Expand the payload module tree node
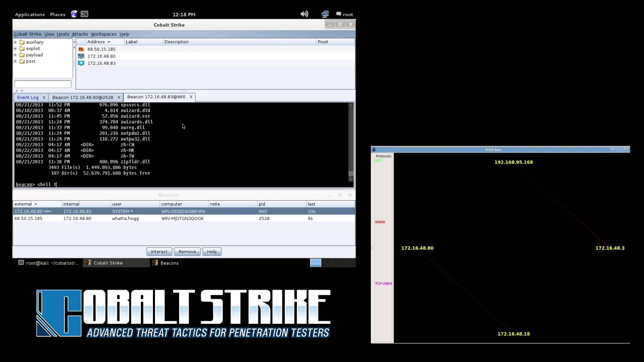Viewport: 644px width, 362px height. [15, 55]
